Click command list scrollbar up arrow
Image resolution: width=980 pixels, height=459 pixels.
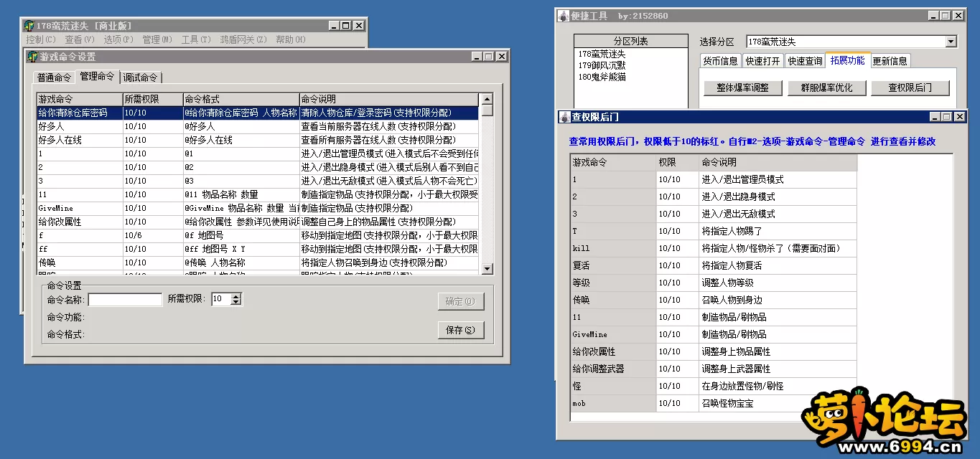(487, 99)
